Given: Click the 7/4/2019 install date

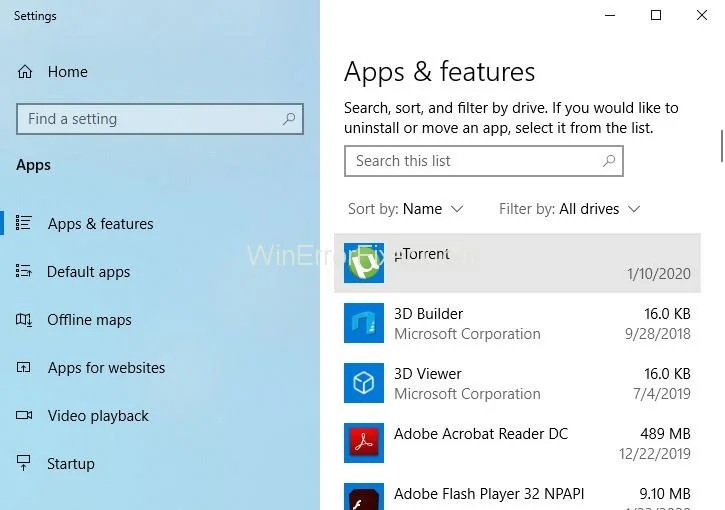Looking at the screenshot, I should (x=662, y=394).
